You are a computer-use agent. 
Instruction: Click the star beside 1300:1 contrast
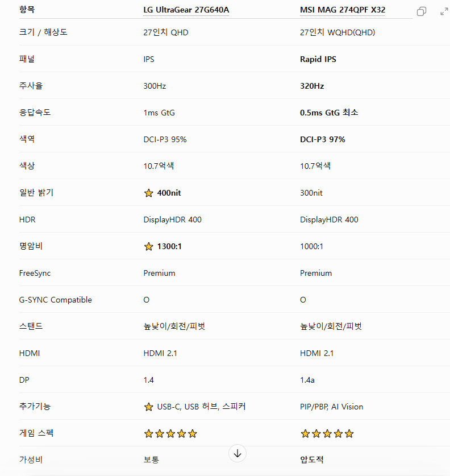(x=149, y=246)
